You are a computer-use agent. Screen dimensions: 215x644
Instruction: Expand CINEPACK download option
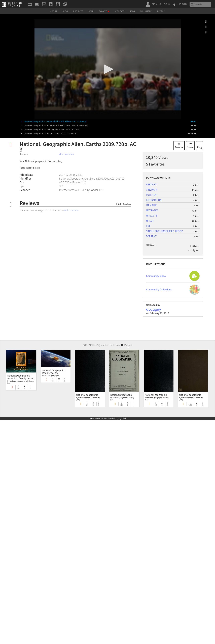tap(151, 190)
